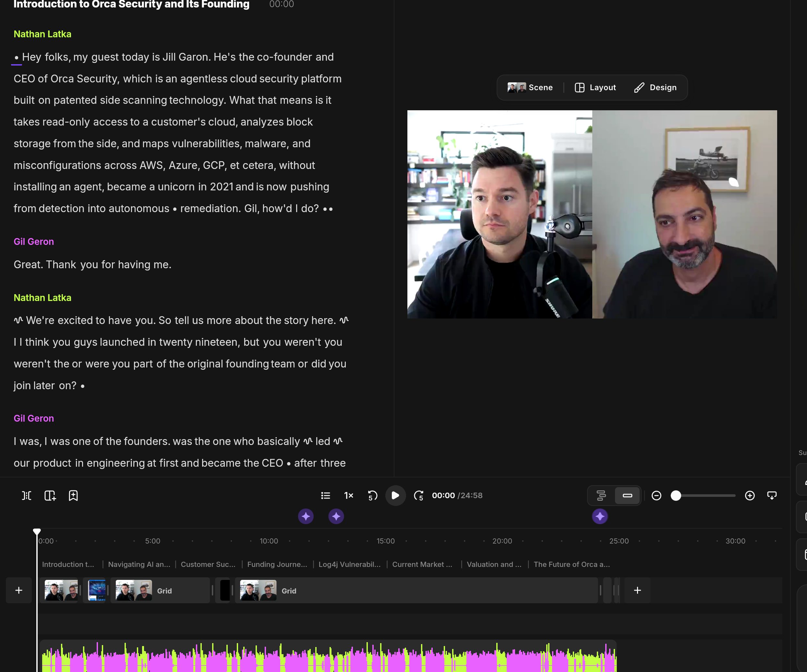This screenshot has width=807, height=672.
Task: Click the 00:00 current time readout
Action: click(443, 496)
